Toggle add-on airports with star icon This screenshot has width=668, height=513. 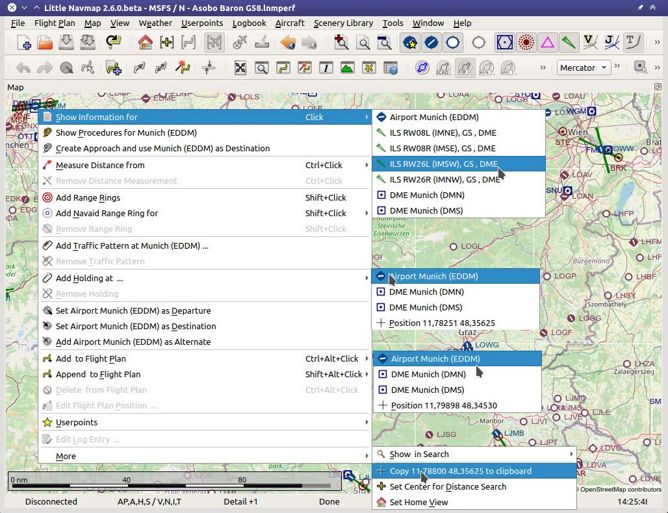click(x=410, y=43)
